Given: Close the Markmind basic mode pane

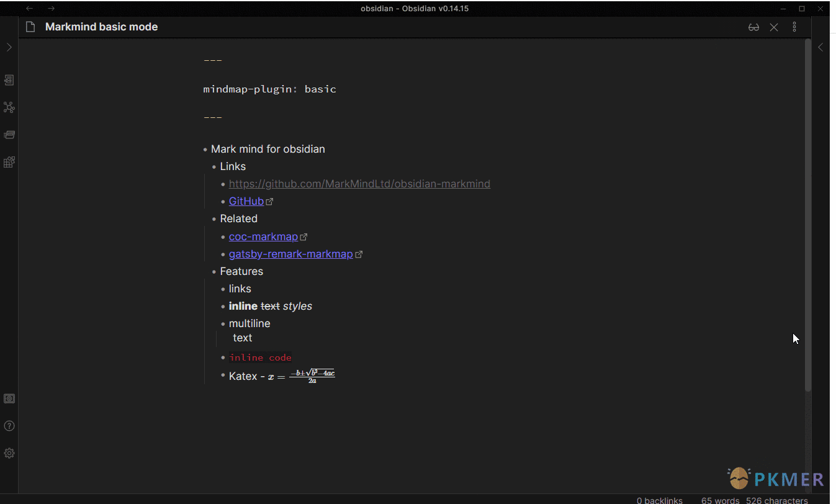Looking at the screenshot, I should (774, 27).
